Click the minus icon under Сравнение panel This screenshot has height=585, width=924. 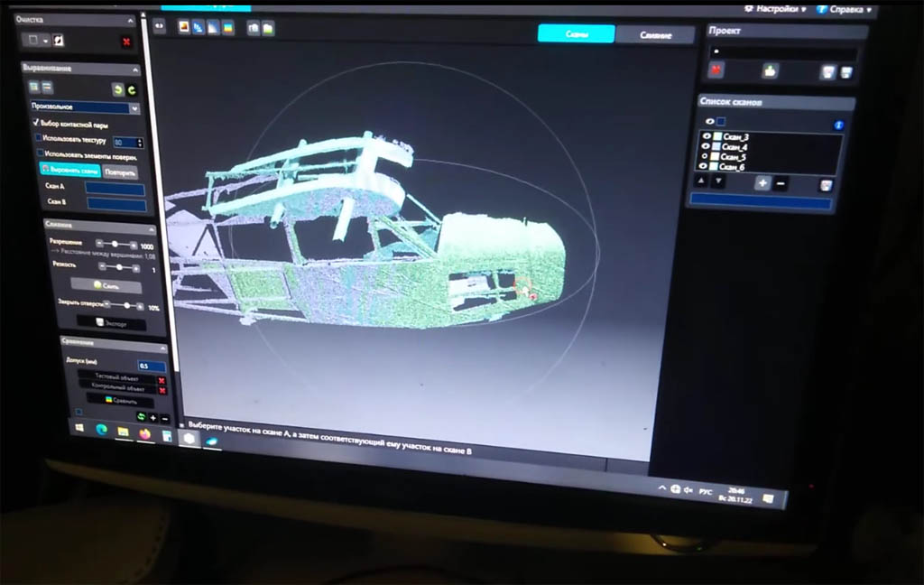coord(165,419)
